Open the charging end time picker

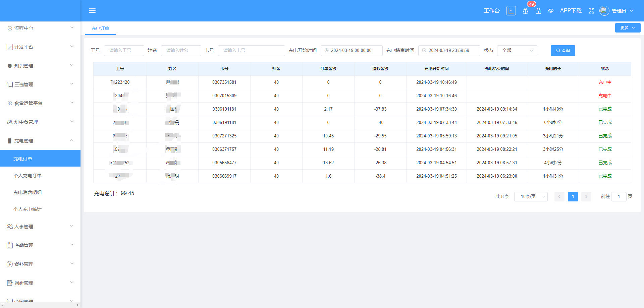449,51
